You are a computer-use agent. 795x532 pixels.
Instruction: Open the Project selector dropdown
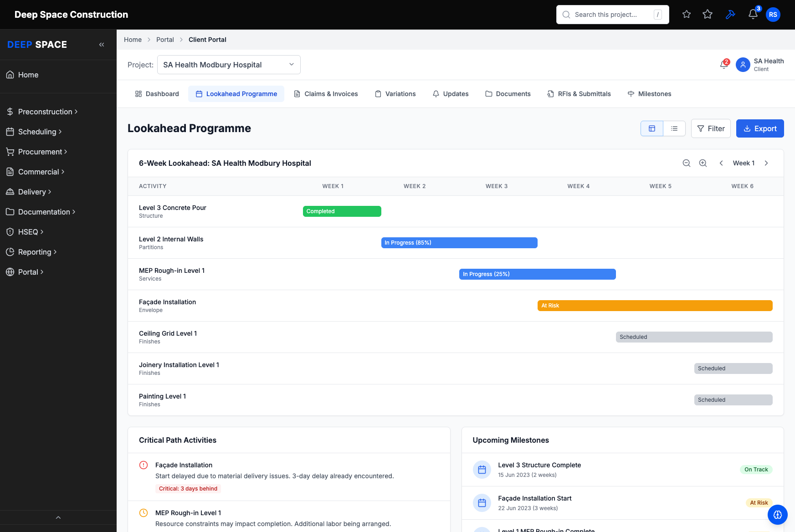pyautogui.click(x=229, y=65)
